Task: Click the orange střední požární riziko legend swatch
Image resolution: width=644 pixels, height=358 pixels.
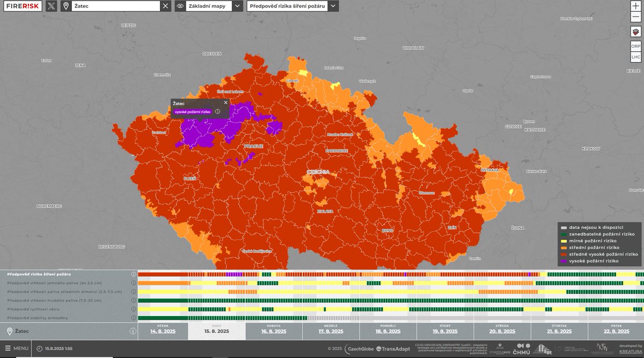Action: point(563,248)
